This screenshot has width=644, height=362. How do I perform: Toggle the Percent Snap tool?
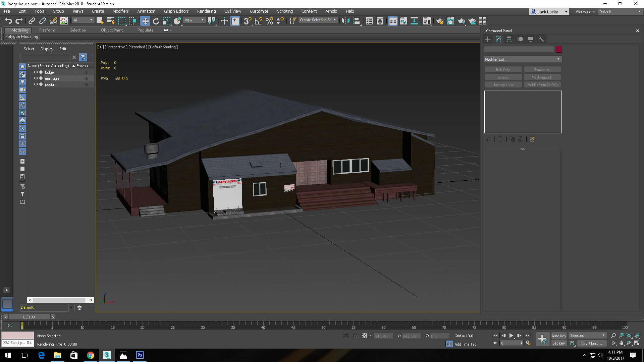click(x=269, y=21)
